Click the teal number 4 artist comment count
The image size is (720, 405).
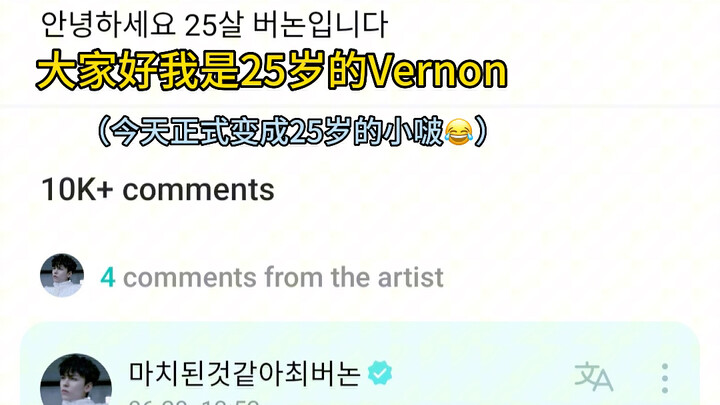tap(108, 277)
